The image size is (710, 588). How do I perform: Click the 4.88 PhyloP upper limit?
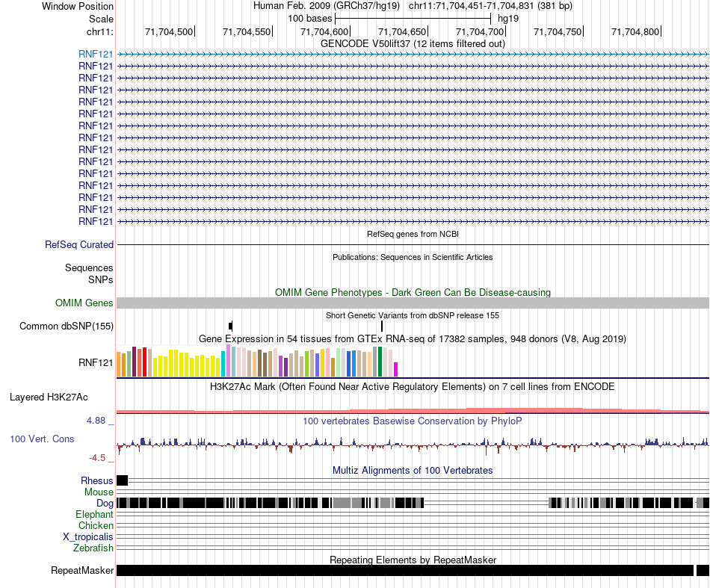[96, 421]
